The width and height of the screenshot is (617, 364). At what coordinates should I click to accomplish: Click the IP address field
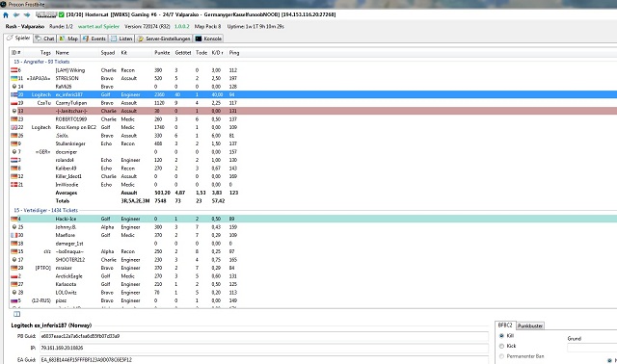click(263, 348)
